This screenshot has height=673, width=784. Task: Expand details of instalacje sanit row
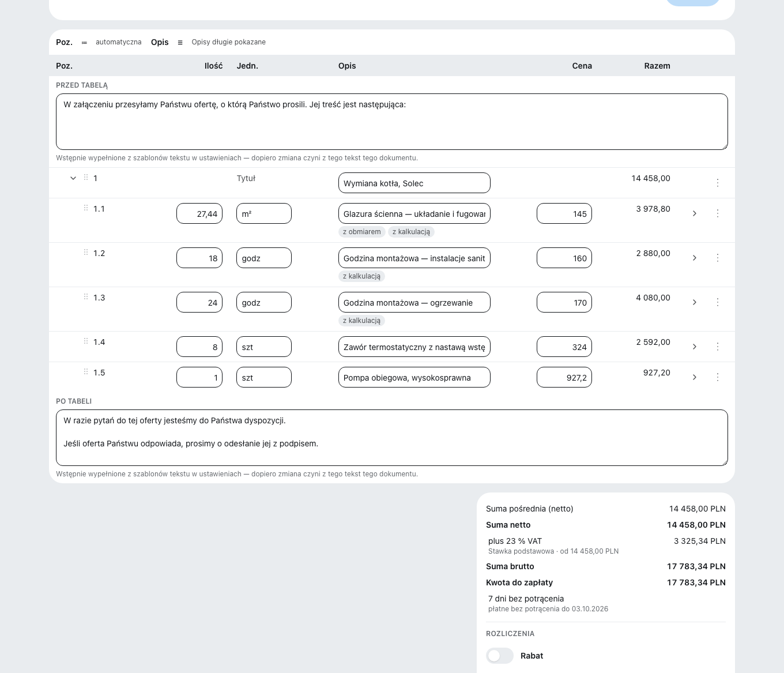(695, 258)
